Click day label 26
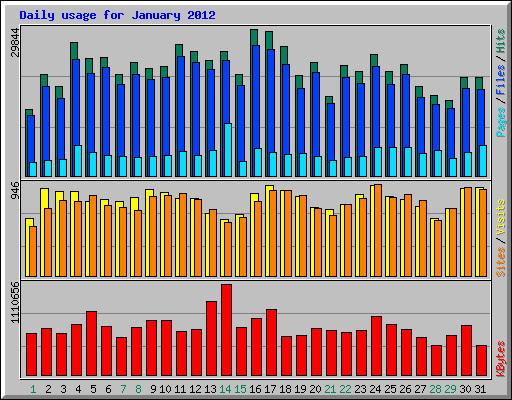 click(x=405, y=389)
